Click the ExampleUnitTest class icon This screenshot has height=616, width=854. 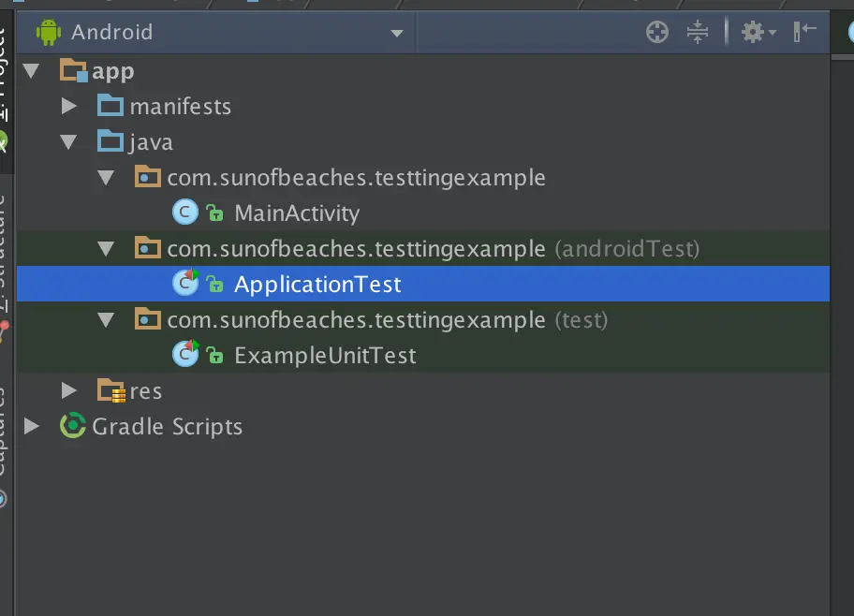click(184, 355)
